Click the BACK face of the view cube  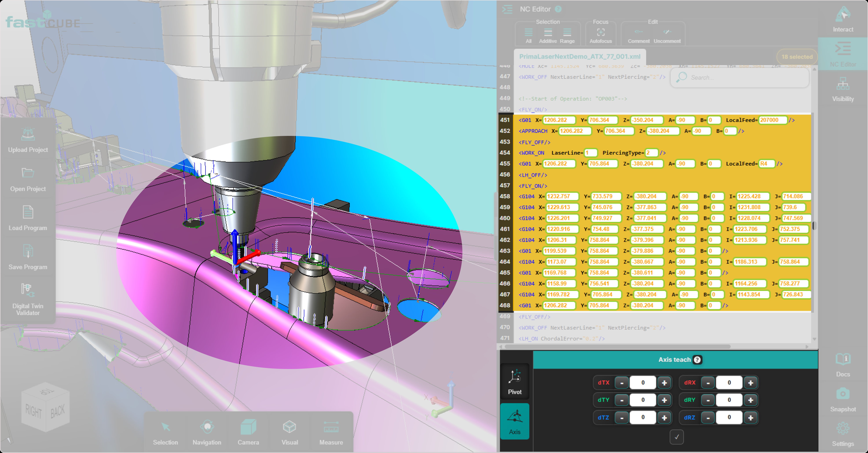pyautogui.click(x=58, y=412)
